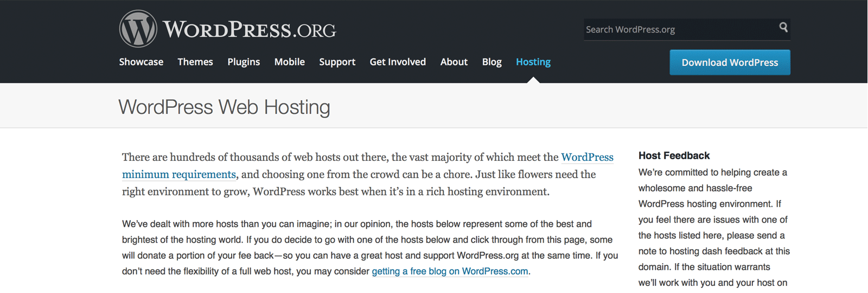Click the magnifying glass search icon
This screenshot has width=868, height=293.
[x=783, y=27]
